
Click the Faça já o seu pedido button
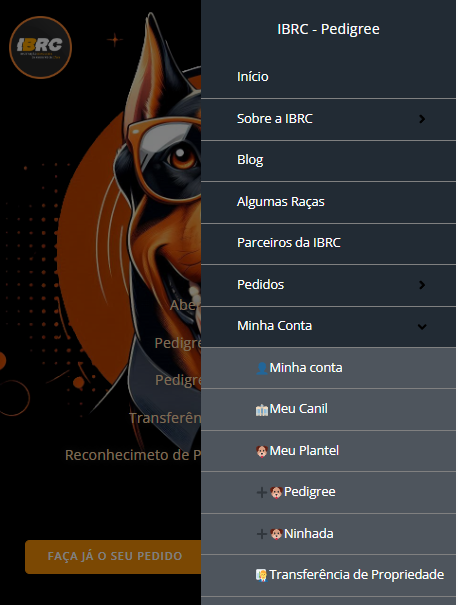[113, 556]
